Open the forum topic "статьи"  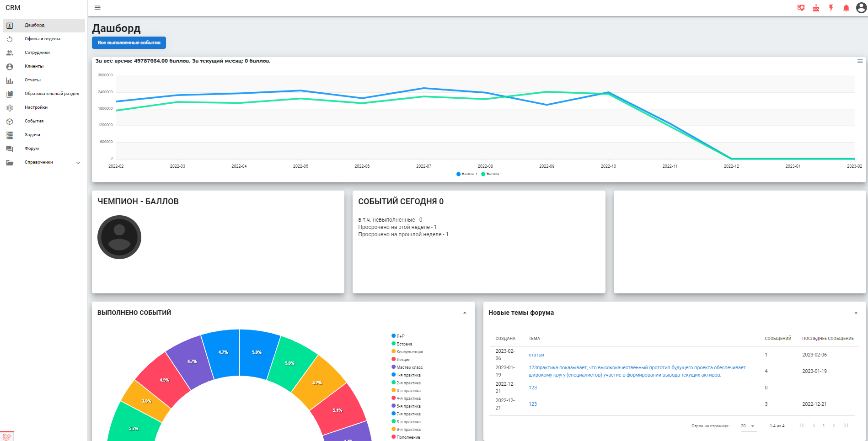point(536,355)
